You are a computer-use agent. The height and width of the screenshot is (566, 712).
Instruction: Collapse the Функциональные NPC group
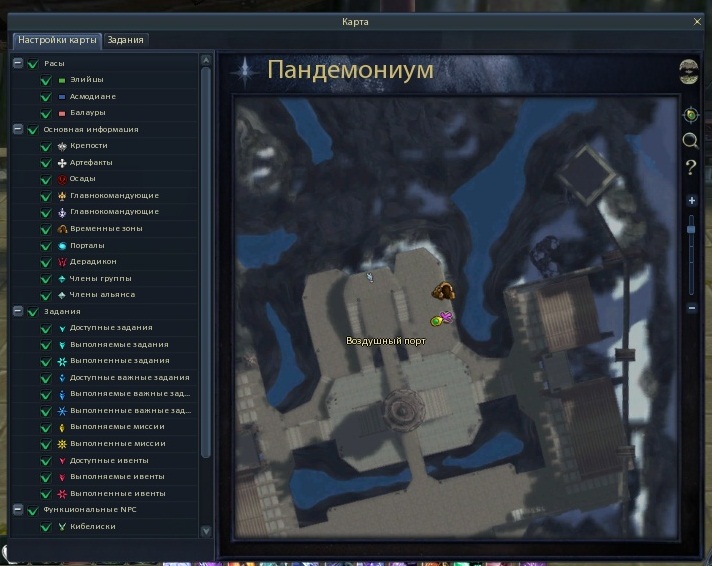(18, 509)
